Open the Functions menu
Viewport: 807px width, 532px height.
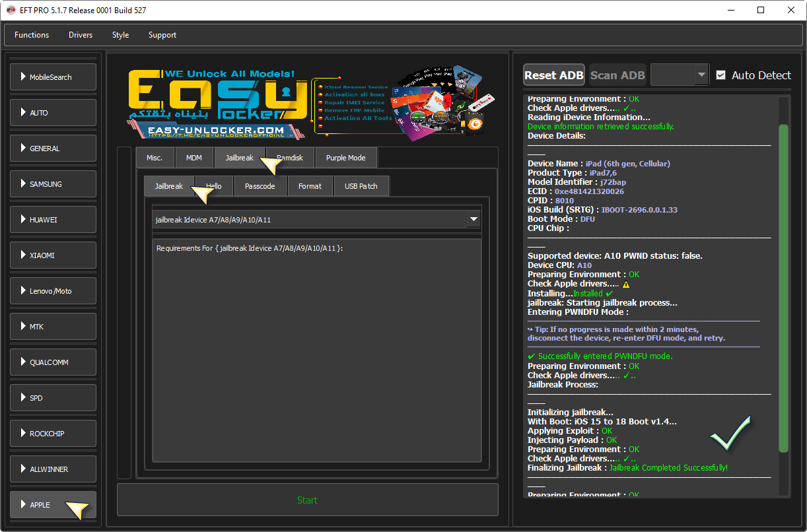tap(32, 35)
